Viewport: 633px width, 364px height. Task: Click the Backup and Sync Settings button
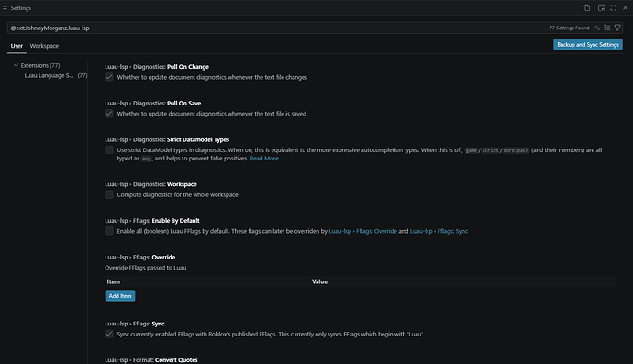point(588,44)
